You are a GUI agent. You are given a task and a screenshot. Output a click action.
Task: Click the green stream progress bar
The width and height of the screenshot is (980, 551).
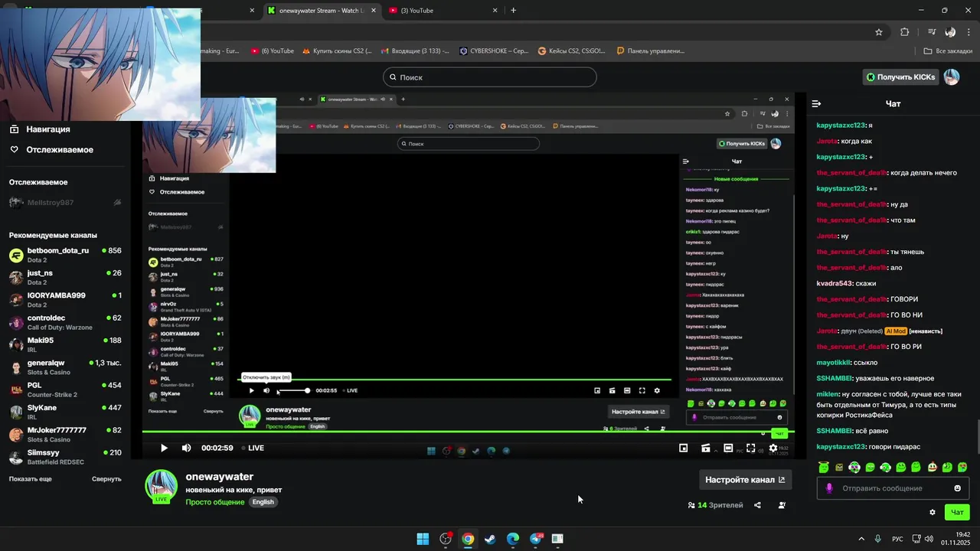point(469,433)
